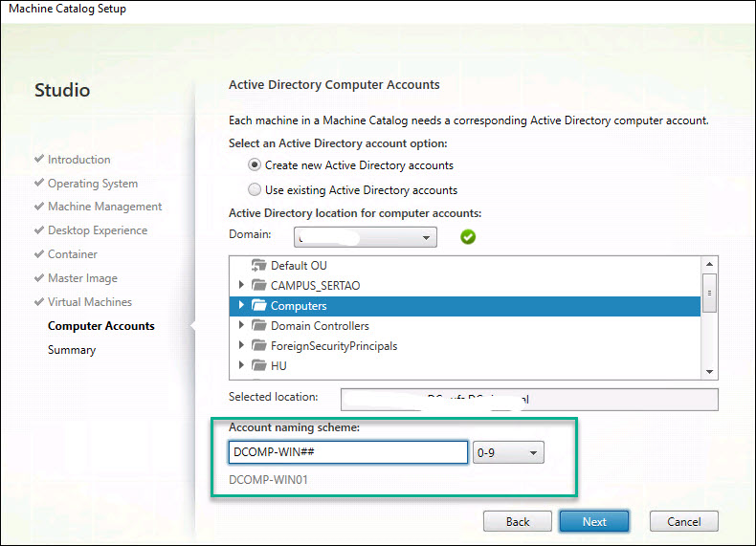Click the Cancel button
The width and height of the screenshot is (756, 546).
tap(683, 521)
